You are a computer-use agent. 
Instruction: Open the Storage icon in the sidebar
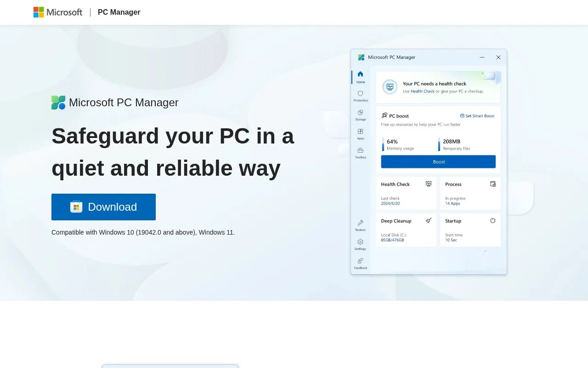point(360,112)
